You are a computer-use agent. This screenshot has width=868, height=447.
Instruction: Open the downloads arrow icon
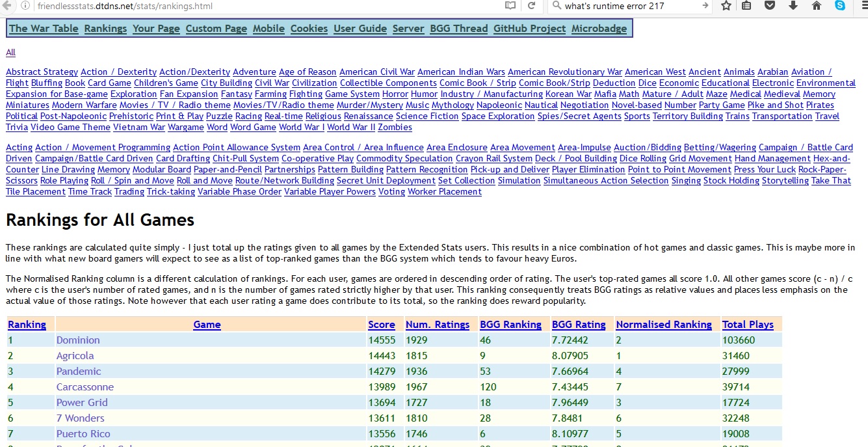point(793,6)
